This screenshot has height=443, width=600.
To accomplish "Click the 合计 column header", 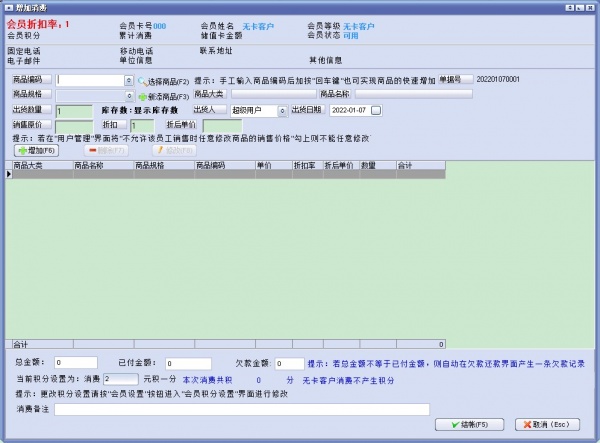I will coord(421,165).
